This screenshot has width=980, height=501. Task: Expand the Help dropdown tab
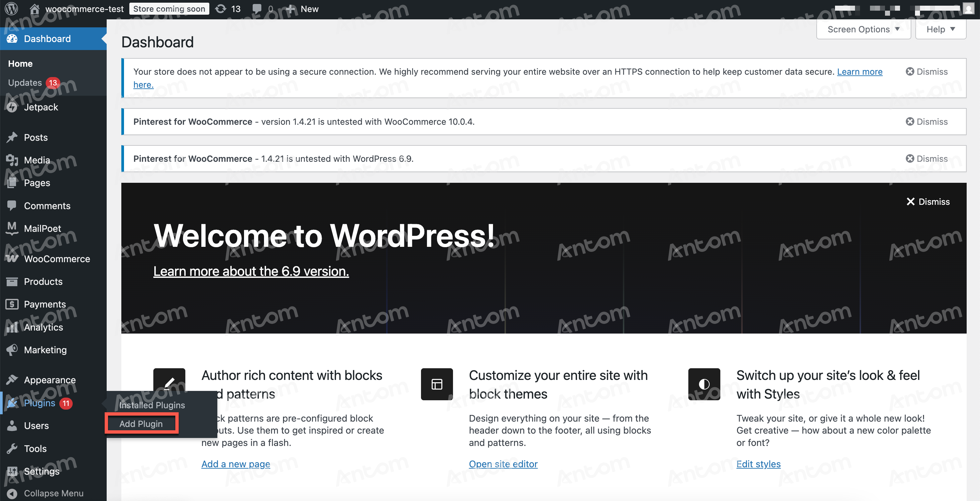(941, 29)
